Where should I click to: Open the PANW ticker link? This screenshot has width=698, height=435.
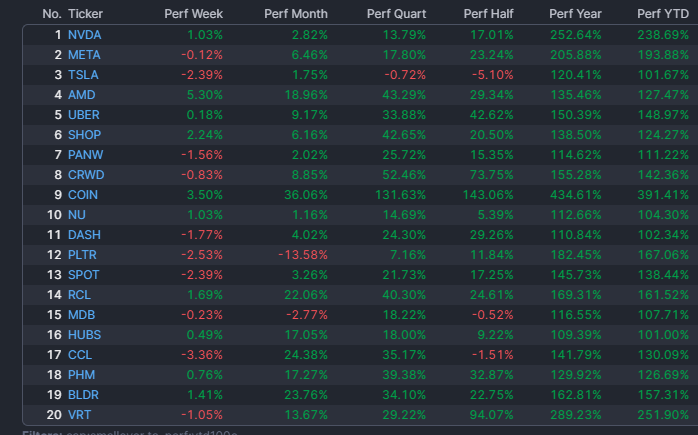(85, 155)
